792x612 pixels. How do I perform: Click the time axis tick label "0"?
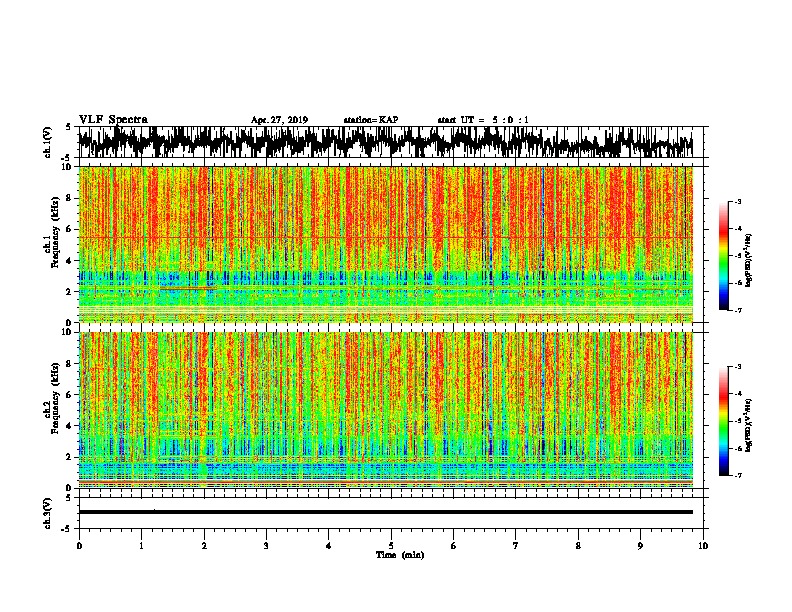coord(79,546)
